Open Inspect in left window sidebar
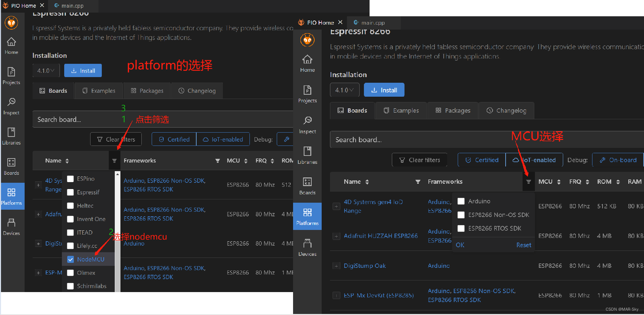This screenshot has height=315, width=644. [x=11, y=106]
